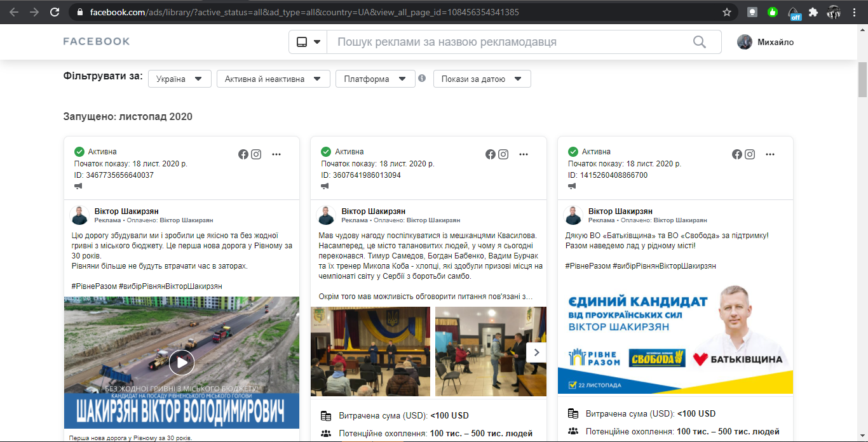Show next image in second ad carousel
Screen dimensions: 868x442
536,352
